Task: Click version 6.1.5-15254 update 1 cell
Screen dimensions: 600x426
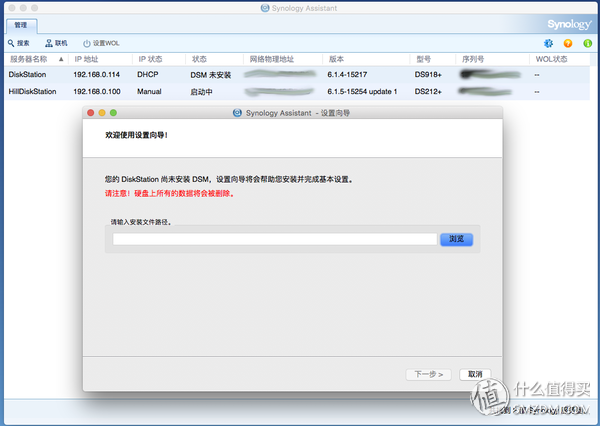Action: pyautogui.click(x=362, y=91)
